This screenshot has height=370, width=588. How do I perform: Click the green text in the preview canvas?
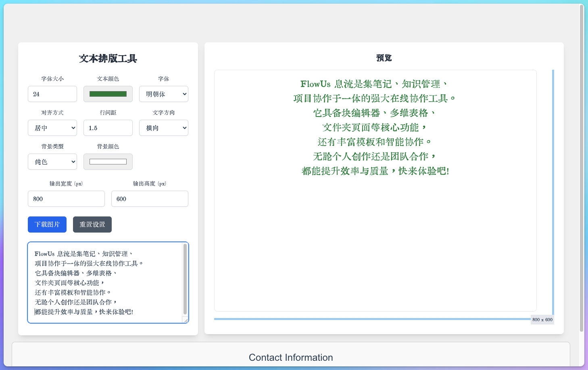(375, 127)
